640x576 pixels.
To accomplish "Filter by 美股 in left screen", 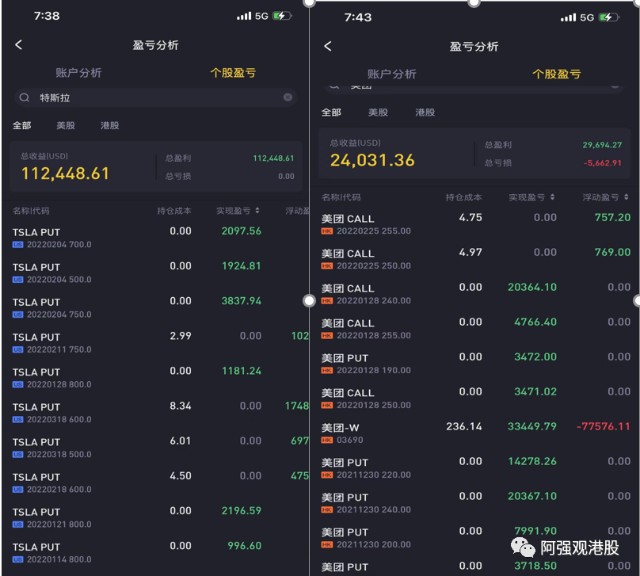I will click(x=66, y=125).
